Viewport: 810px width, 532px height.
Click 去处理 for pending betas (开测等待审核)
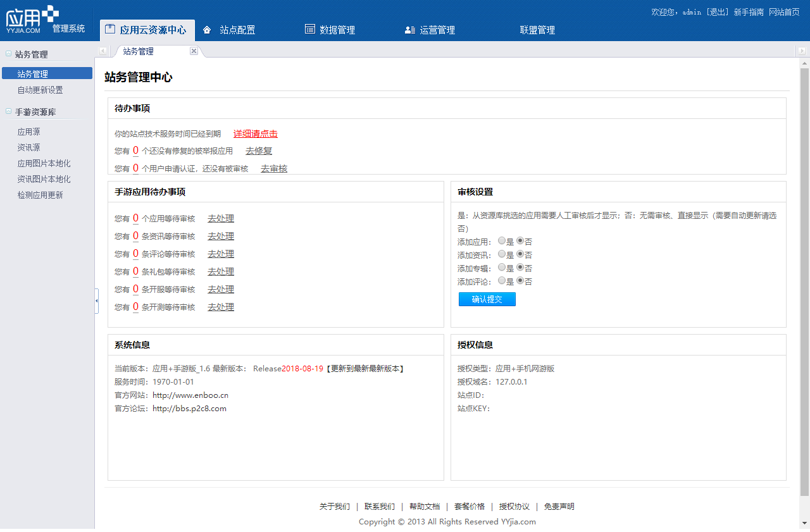point(221,307)
